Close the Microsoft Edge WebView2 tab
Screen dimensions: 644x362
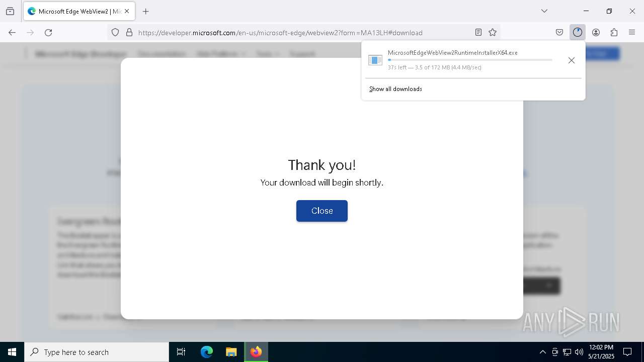click(127, 11)
